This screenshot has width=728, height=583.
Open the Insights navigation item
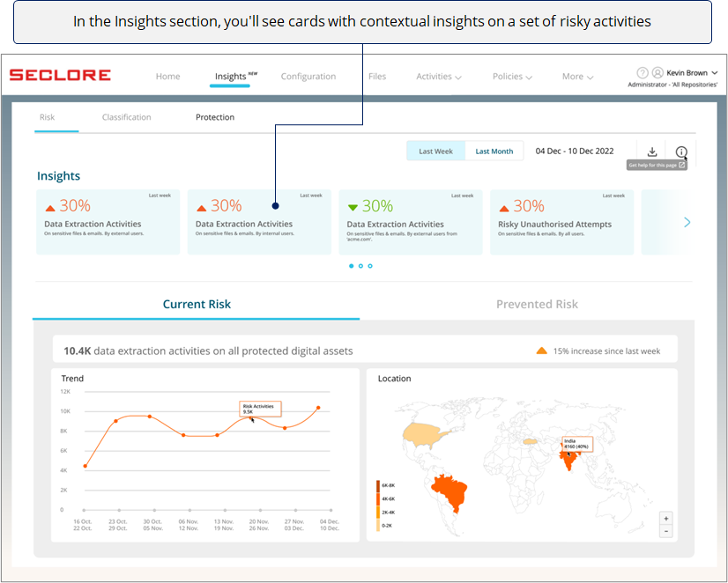(x=230, y=77)
